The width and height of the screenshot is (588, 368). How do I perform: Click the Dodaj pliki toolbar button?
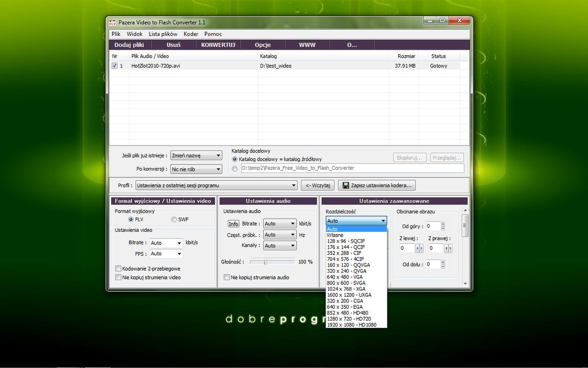pyautogui.click(x=130, y=45)
